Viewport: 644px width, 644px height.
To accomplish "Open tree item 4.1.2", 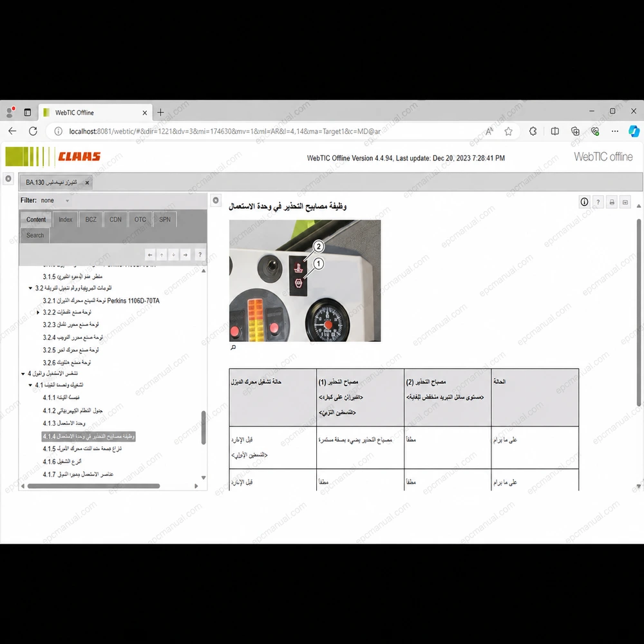I will (73, 410).
